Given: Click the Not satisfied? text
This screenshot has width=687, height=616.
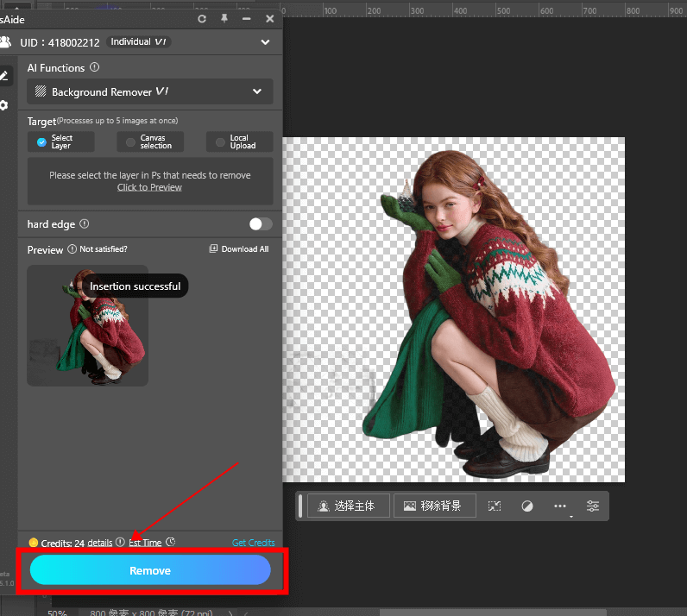Looking at the screenshot, I should pyautogui.click(x=104, y=248).
